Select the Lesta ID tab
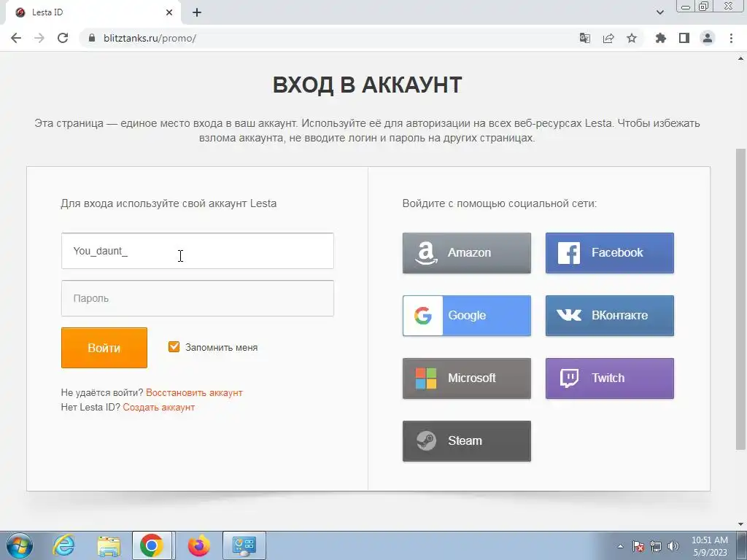The image size is (747, 560). 93,12
